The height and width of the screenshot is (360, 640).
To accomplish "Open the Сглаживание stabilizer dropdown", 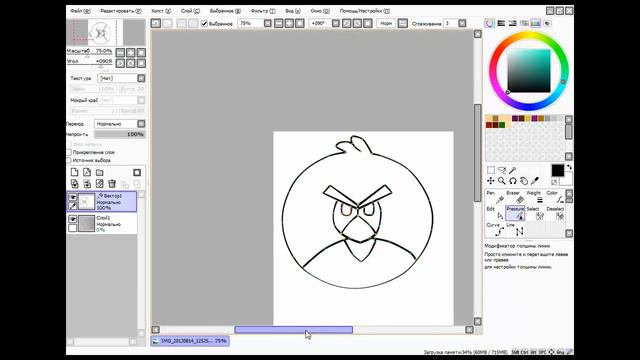I will [462, 24].
